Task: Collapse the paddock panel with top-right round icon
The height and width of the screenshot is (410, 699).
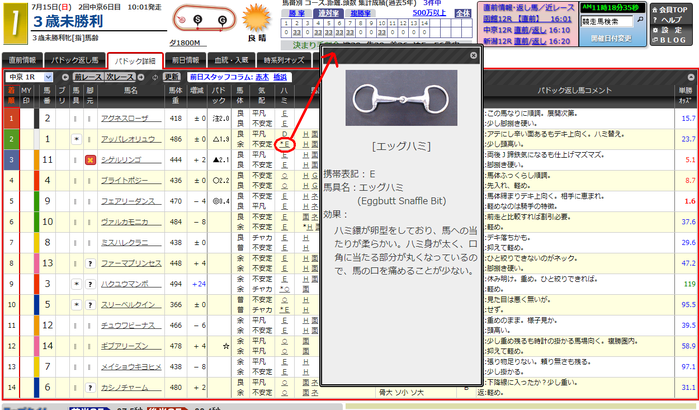Action: point(691,77)
